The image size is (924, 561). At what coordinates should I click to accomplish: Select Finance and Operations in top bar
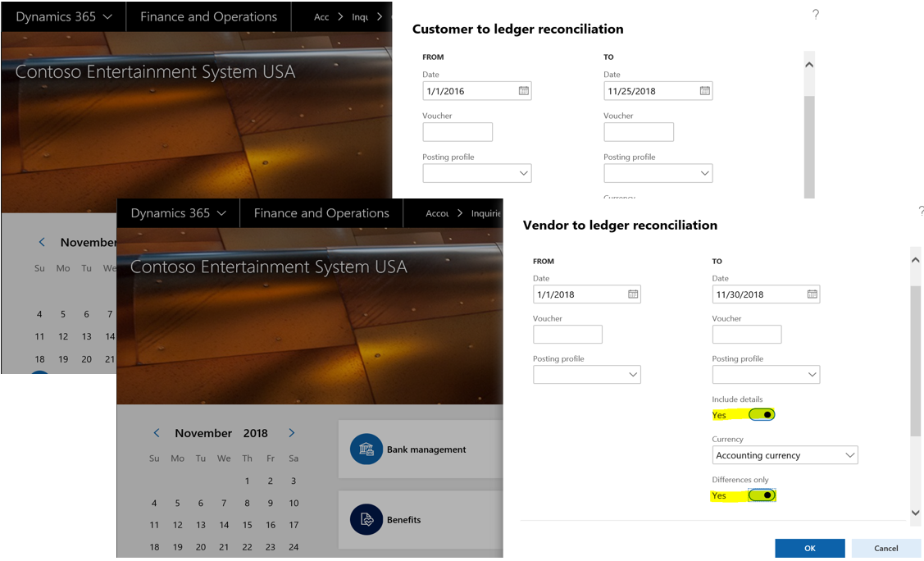click(x=321, y=212)
